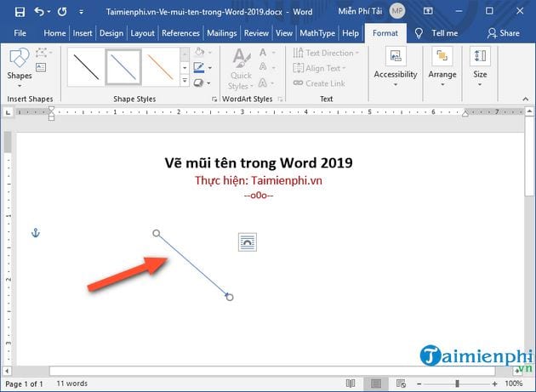Screen dimensions: 536x392
Task: Open the Customize Quick Access Toolbar dropdown
Action: coord(81,12)
